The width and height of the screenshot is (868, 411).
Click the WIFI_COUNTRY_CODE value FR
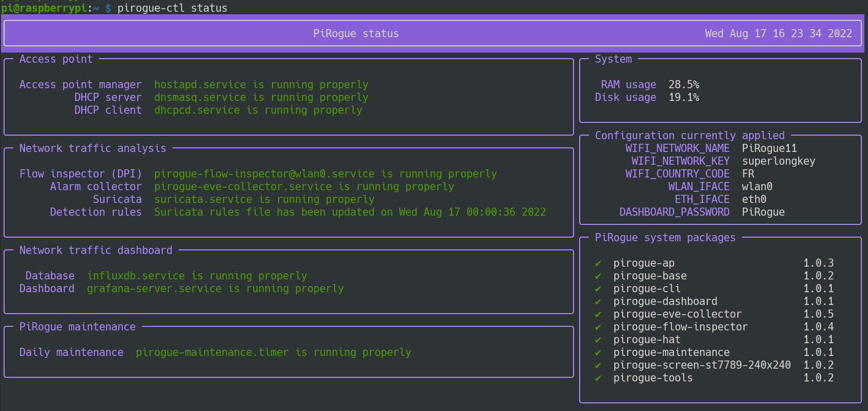click(748, 174)
